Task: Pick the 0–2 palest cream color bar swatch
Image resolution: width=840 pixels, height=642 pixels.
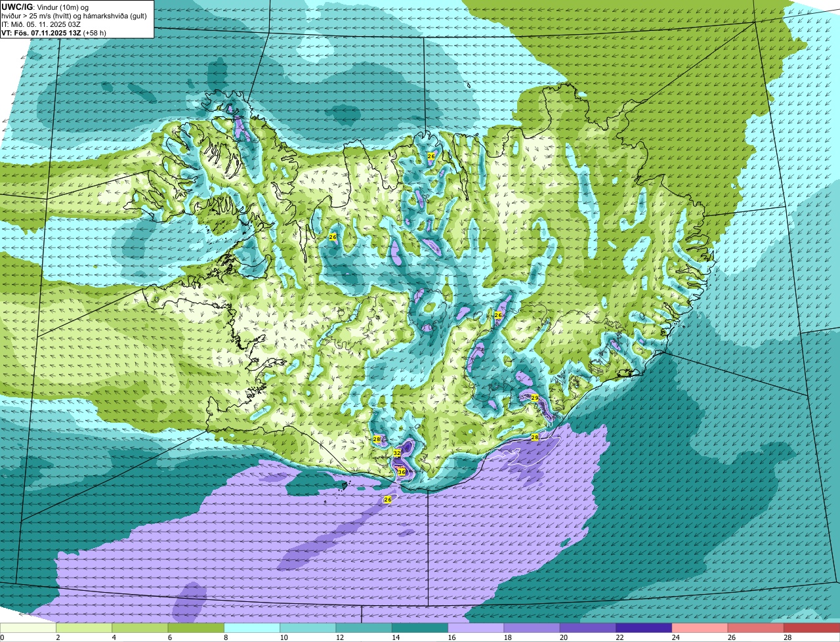Action: 28,628
